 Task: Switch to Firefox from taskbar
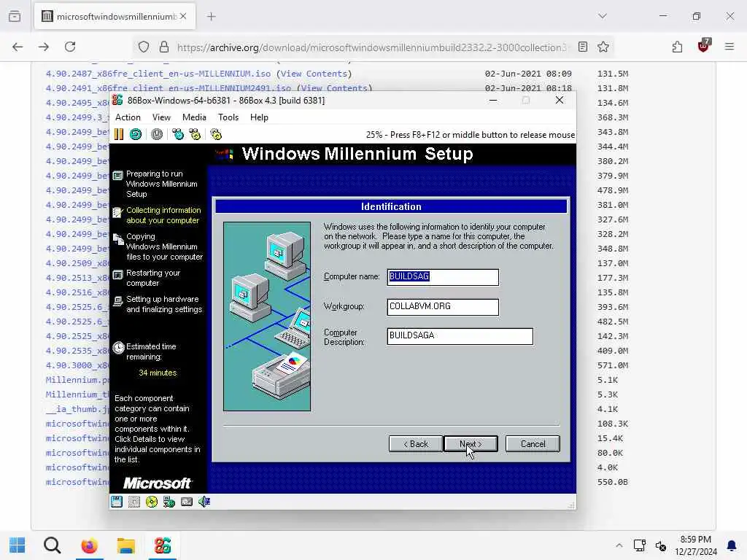click(x=89, y=545)
